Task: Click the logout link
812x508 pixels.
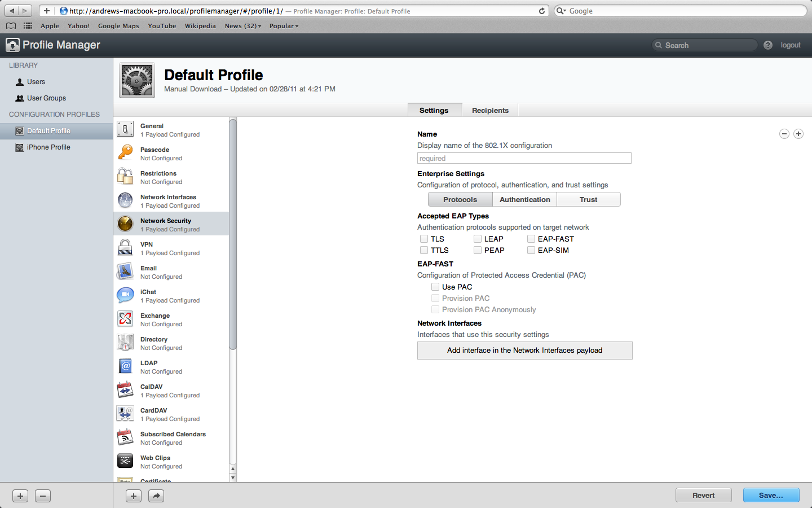Action: (791, 45)
